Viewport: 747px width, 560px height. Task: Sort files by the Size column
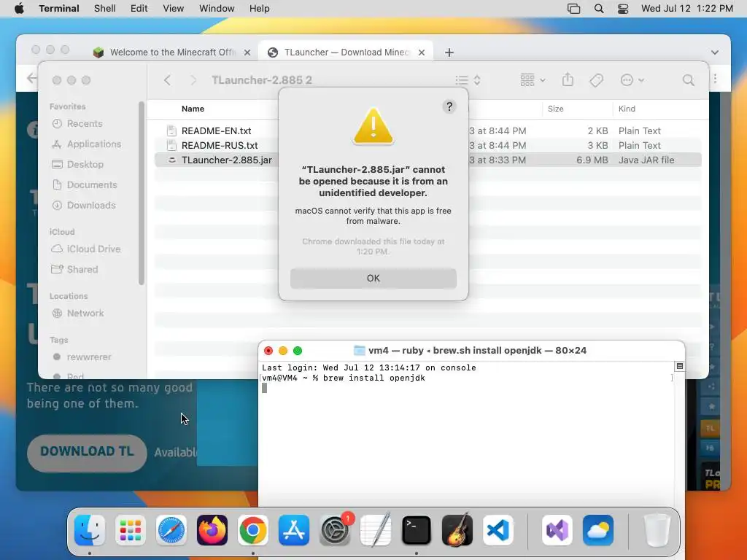point(555,109)
